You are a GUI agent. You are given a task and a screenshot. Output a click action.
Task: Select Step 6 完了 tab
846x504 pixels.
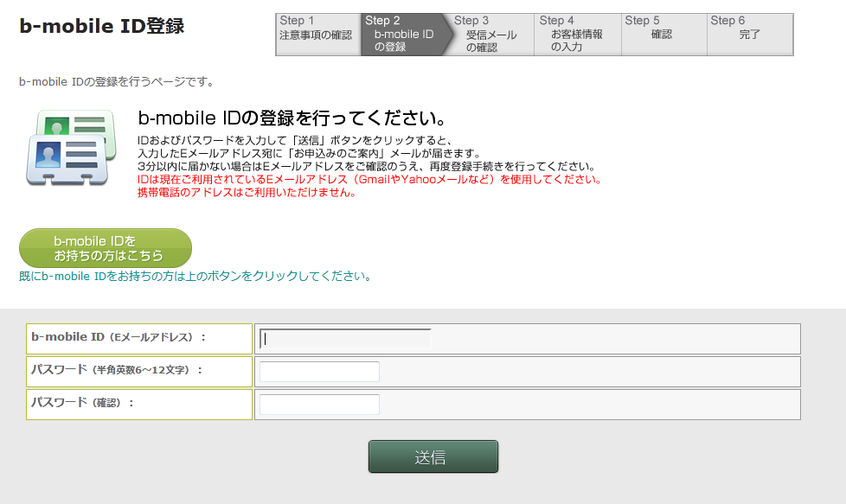(750, 35)
